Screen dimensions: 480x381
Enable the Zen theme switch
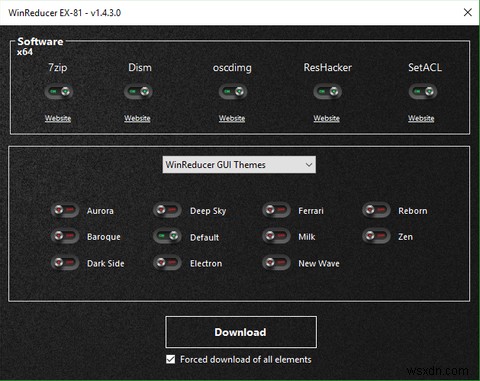pyautogui.click(x=376, y=236)
